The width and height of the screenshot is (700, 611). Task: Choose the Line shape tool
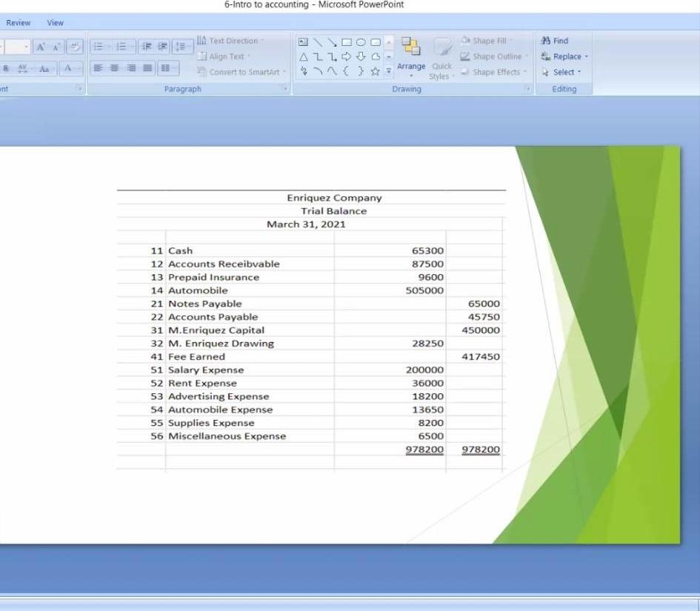pyautogui.click(x=317, y=42)
